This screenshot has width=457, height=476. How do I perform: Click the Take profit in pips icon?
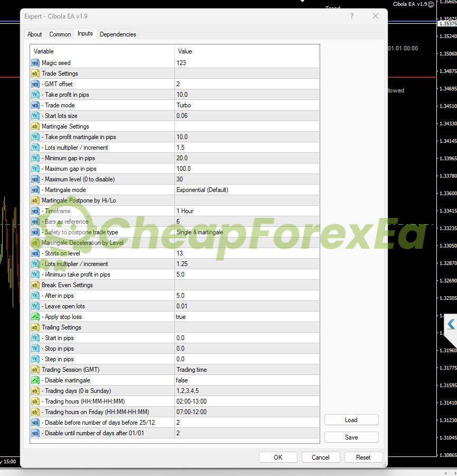pos(35,95)
